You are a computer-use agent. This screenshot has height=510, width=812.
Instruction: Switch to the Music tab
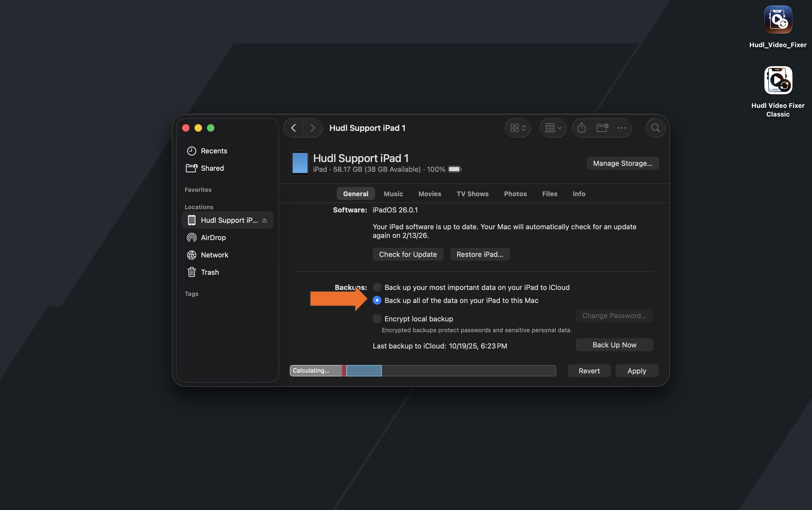click(393, 193)
